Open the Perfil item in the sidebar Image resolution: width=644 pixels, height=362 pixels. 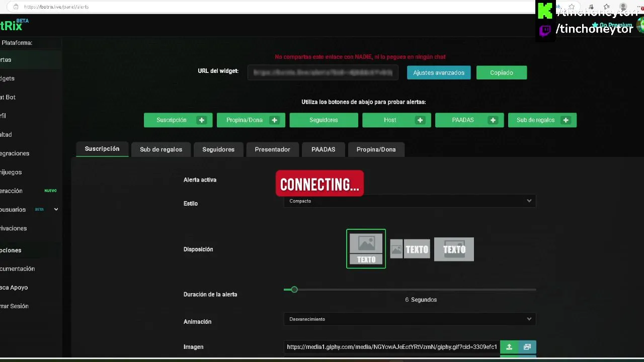point(30,116)
